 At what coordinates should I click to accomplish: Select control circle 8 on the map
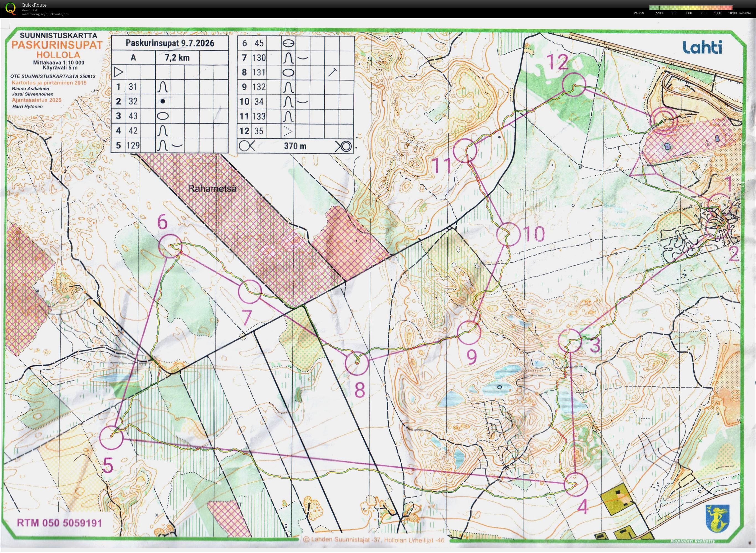click(x=357, y=363)
